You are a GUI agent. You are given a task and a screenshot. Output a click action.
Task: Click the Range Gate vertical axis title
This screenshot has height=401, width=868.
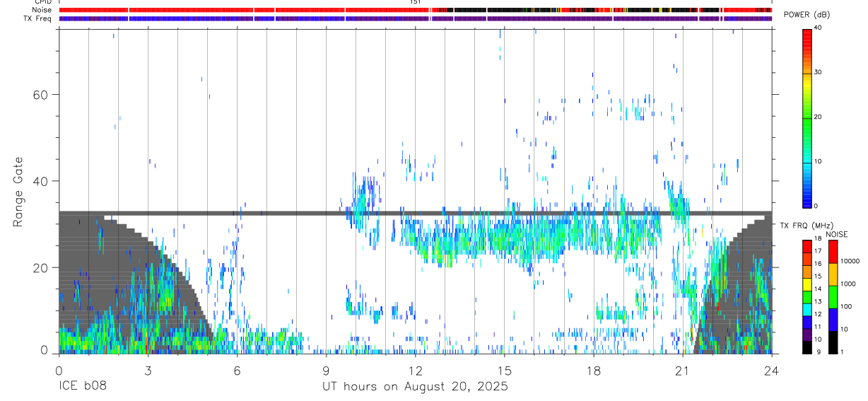pyautogui.click(x=19, y=192)
